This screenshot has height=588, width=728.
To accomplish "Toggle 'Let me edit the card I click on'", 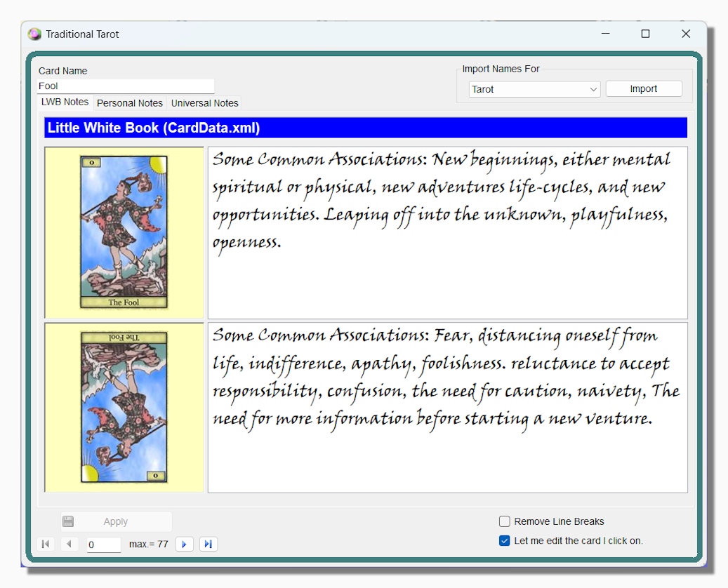I will click(505, 541).
